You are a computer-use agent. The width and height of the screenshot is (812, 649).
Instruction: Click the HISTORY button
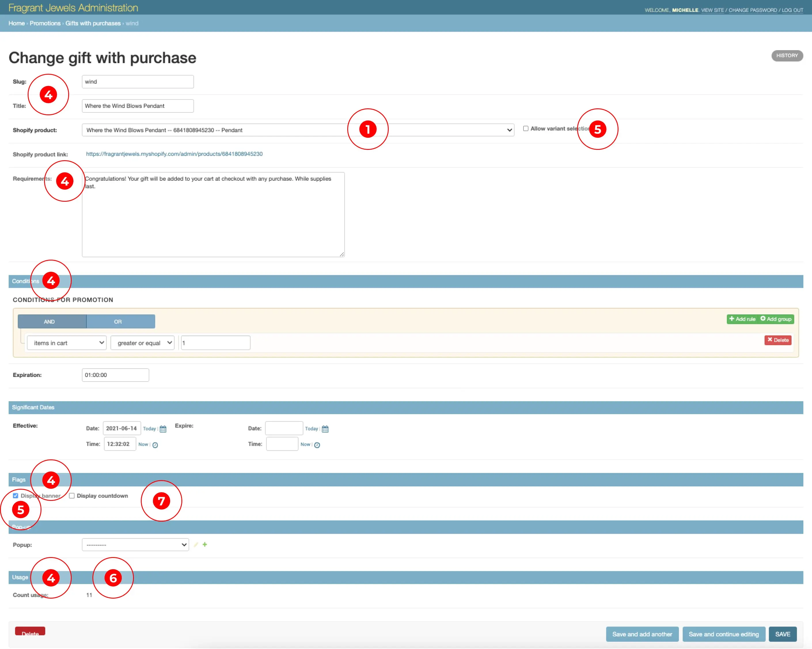787,55
